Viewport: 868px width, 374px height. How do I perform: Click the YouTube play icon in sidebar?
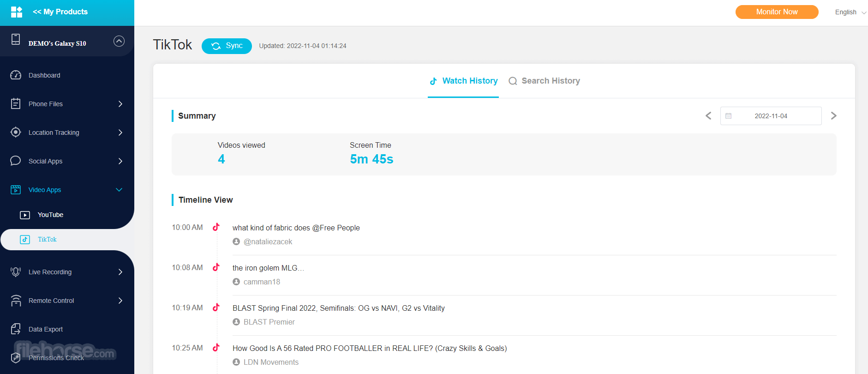click(25, 215)
